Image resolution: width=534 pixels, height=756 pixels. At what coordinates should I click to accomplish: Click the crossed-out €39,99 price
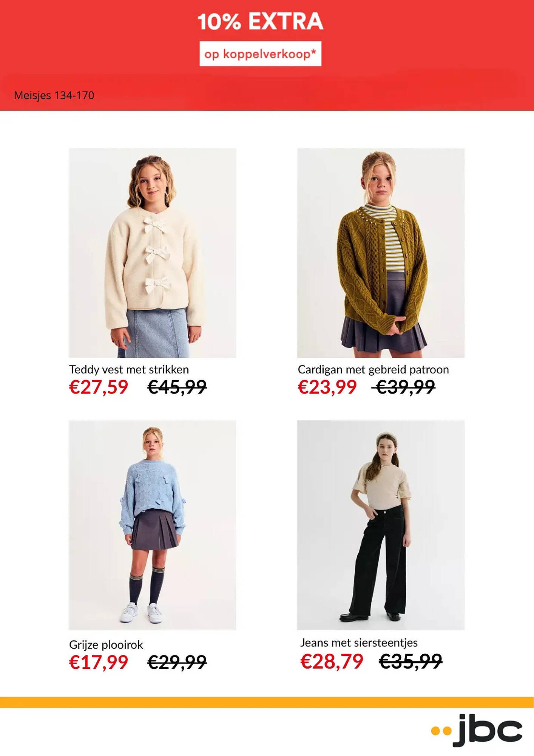click(404, 387)
